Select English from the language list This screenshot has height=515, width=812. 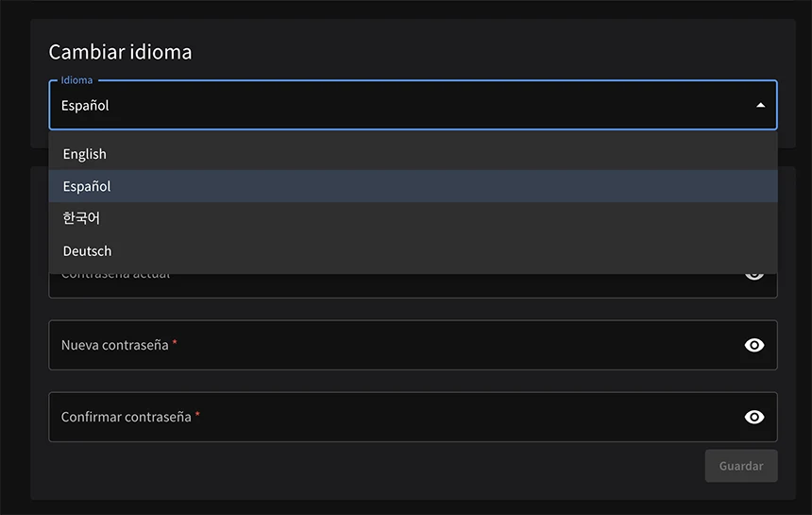(x=85, y=154)
